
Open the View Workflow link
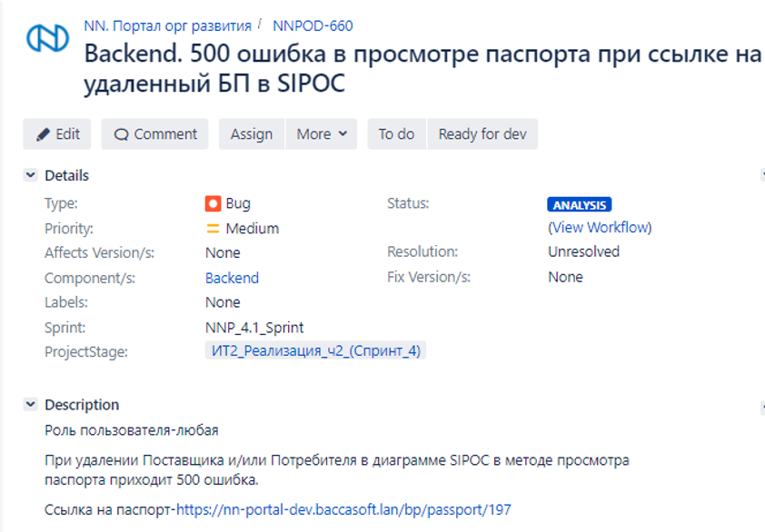600,227
